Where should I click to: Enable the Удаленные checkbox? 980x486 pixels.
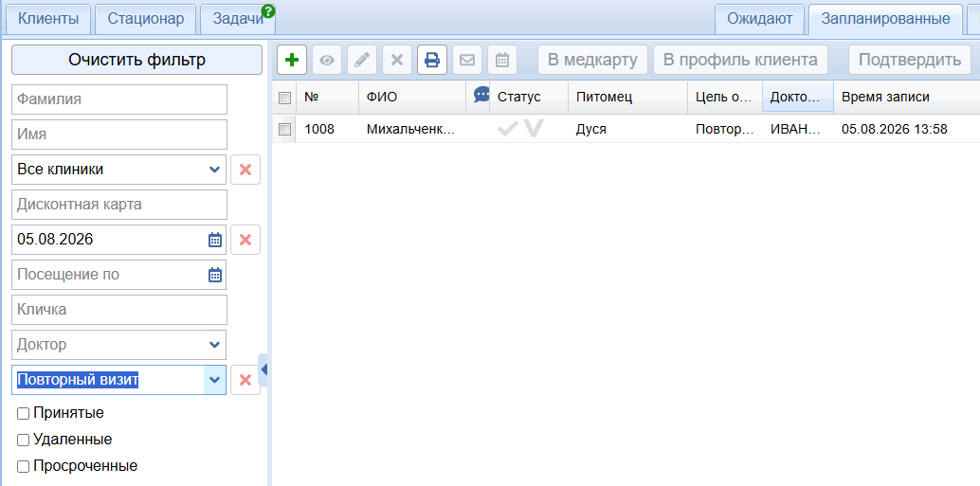(23, 440)
